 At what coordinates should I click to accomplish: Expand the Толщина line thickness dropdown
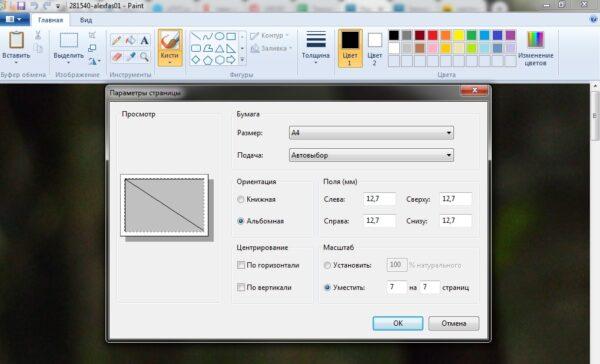(x=316, y=48)
